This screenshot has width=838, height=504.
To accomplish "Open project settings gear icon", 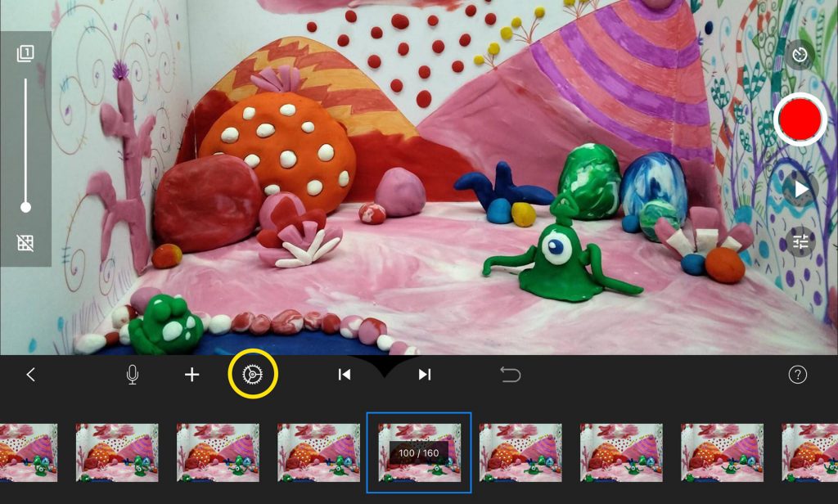I will point(253,374).
